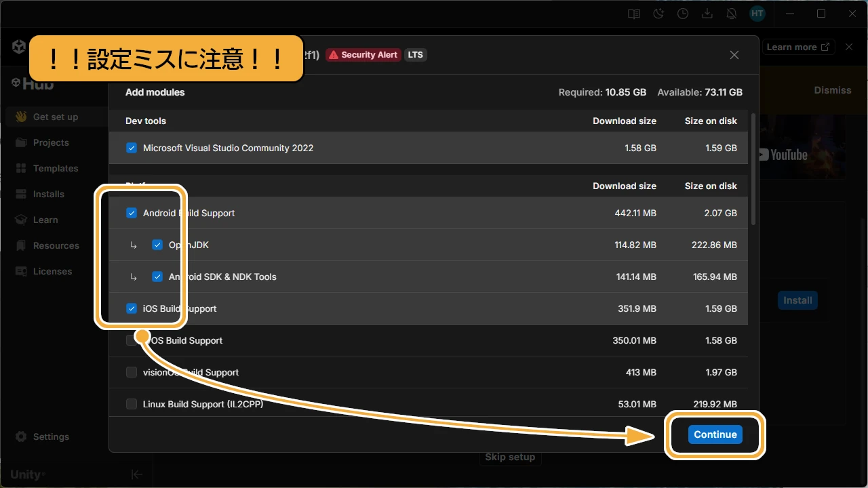868x488 pixels.
Task: Uncheck Android SDK & NDK Tools
Action: 157,277
